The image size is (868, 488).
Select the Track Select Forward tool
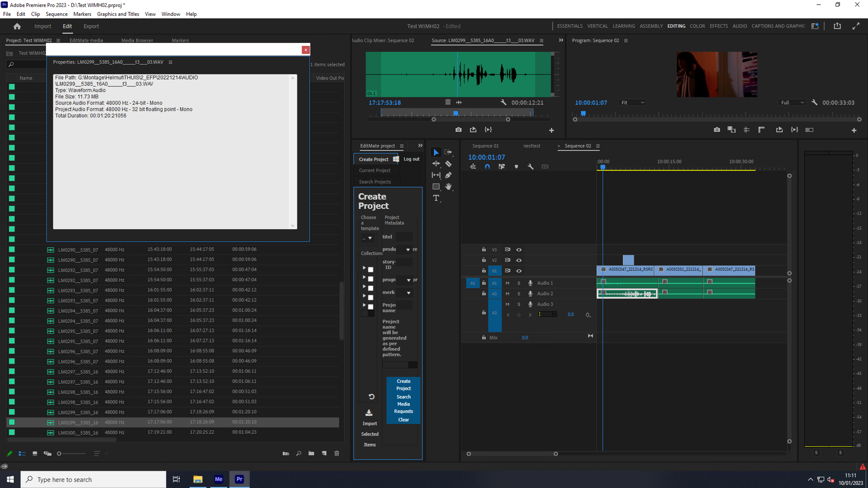[x=448, y=152]
